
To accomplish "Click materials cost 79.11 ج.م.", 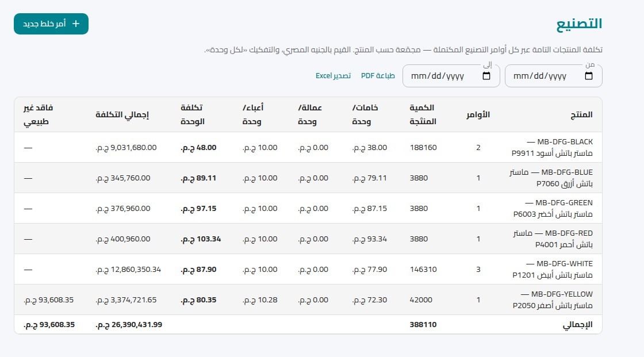I will [370, 178].
